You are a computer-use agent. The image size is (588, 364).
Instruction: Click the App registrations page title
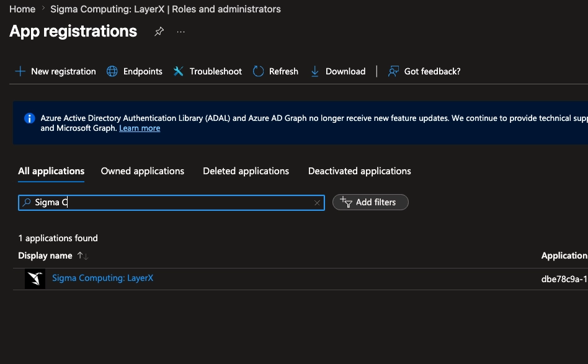tap(73, 31)
